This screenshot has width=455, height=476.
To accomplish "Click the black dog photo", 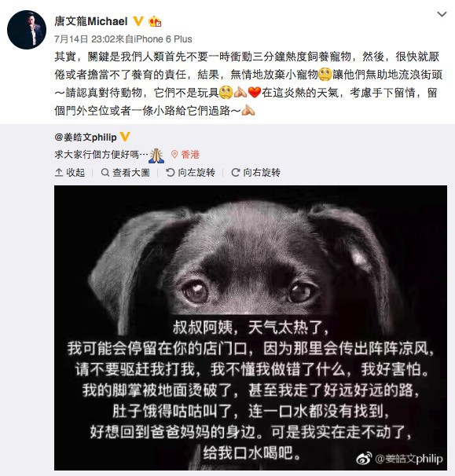I will click(x=251, y=328).
